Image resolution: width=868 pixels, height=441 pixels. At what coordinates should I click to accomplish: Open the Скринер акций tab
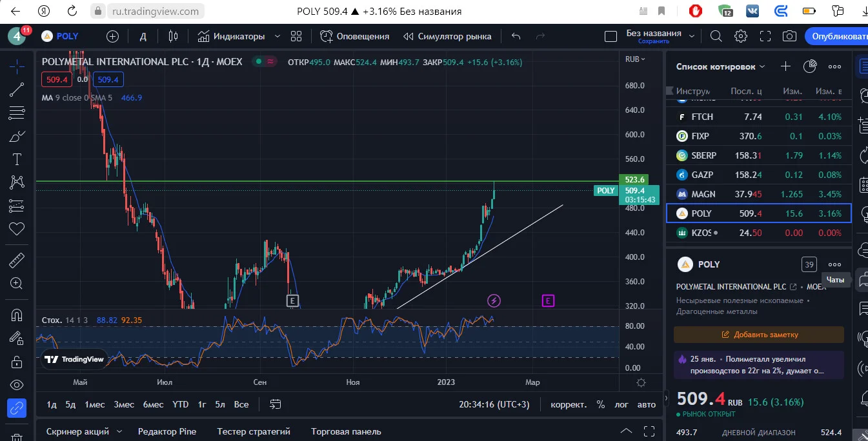[77, 431]
